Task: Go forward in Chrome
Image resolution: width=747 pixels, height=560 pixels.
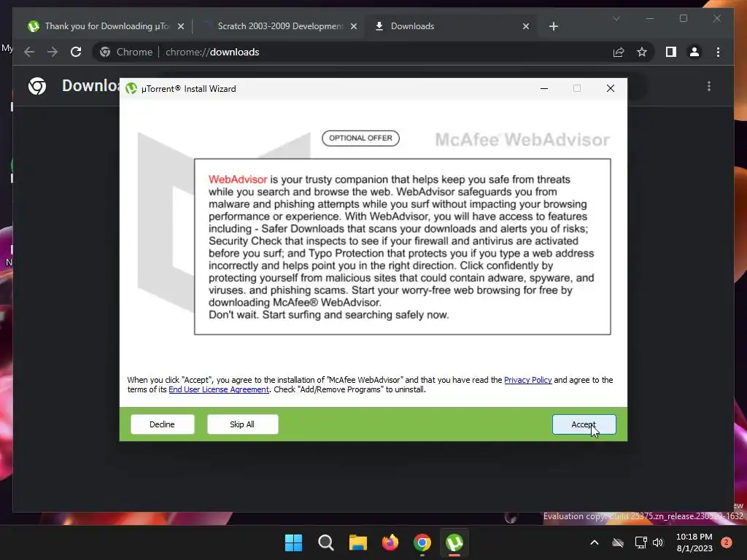Action: click(x=53, y=52)
